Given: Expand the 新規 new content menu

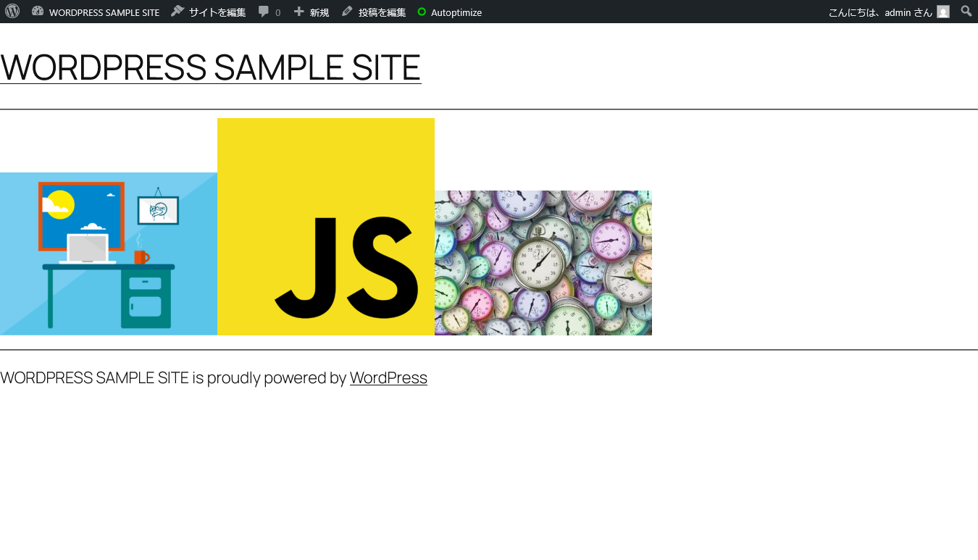Looking at the screenshot, I should tap(319, 12).
